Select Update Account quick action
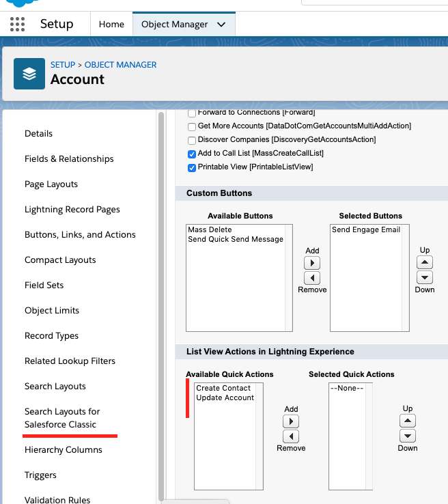Image resolution: width=448 pixels, height=504 pixels. [225, 397]
